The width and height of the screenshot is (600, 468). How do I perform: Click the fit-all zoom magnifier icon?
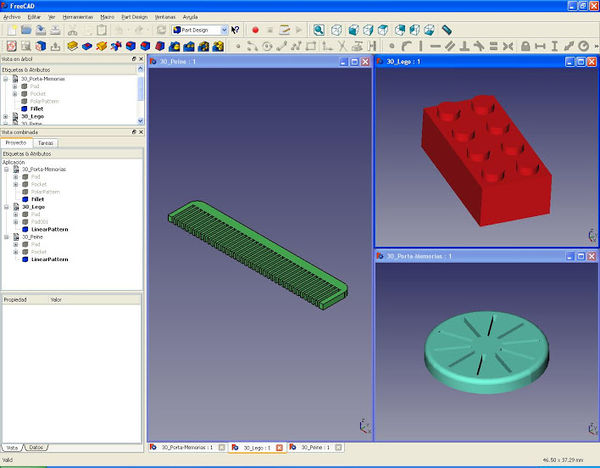pos(319,31)
